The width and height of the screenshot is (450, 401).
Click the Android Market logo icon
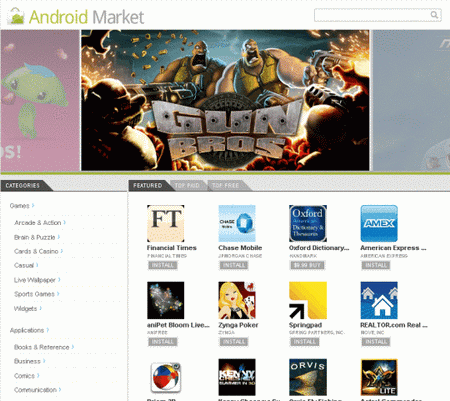[x=17, y=16]
